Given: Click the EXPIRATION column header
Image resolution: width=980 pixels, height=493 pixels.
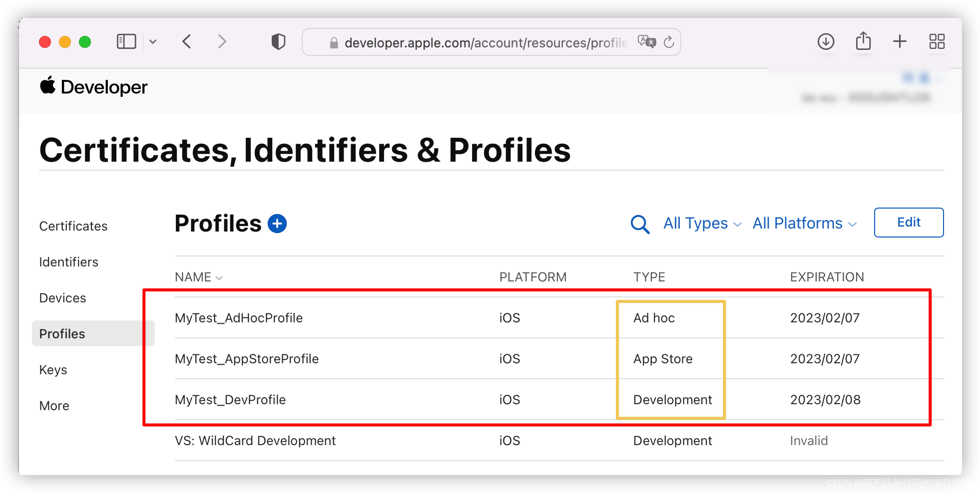Looking at the screenshot, I should 827,277.
